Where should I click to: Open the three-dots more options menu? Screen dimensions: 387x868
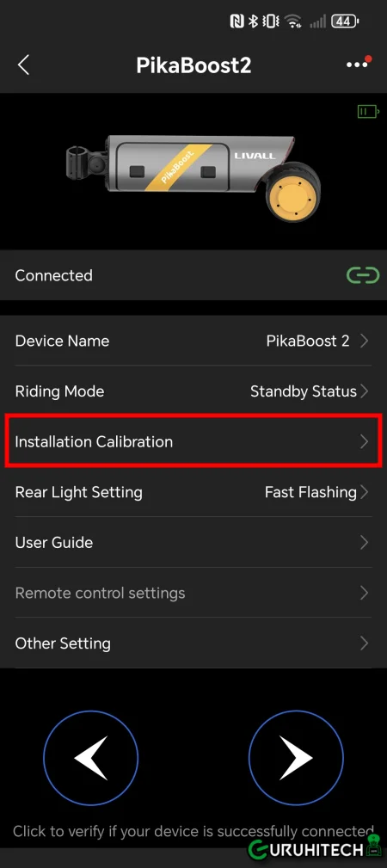click(357, 64)
